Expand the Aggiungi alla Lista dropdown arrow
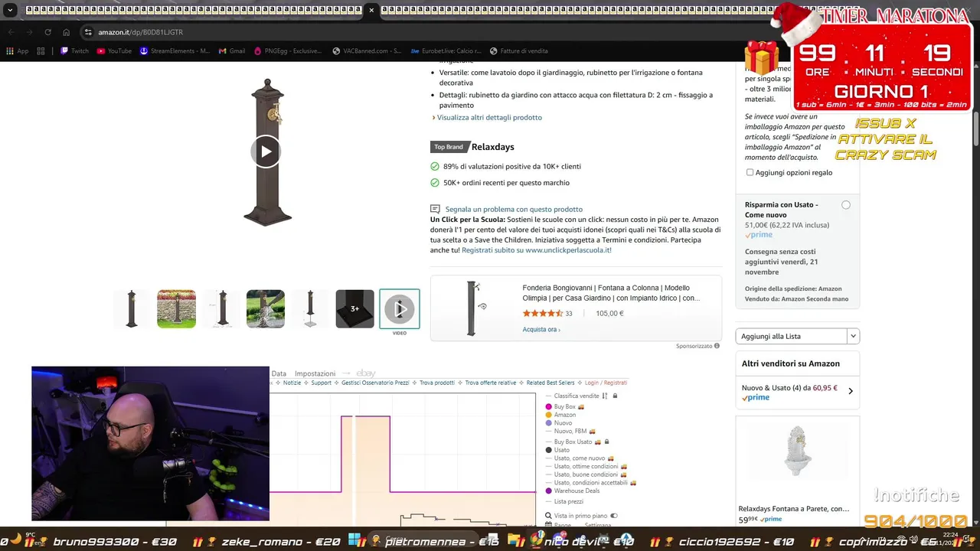Viewport: 980px width, 551px height. (854, 336)
